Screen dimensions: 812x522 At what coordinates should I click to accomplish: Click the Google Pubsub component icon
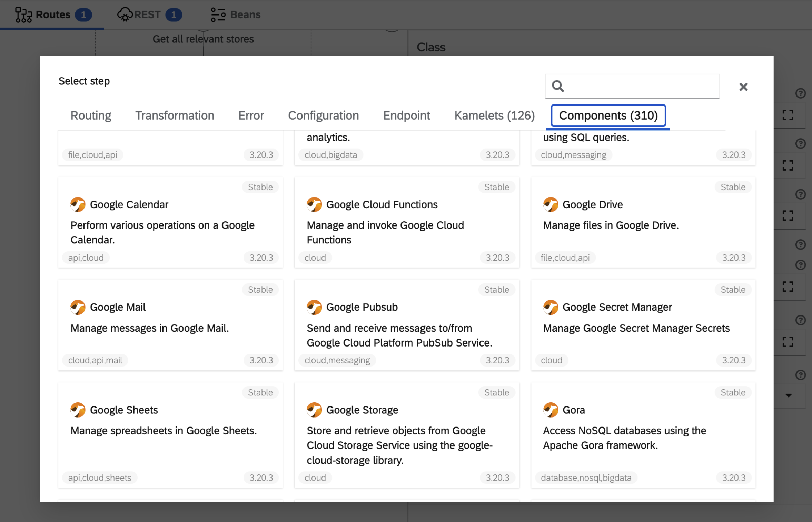[314, 307]
